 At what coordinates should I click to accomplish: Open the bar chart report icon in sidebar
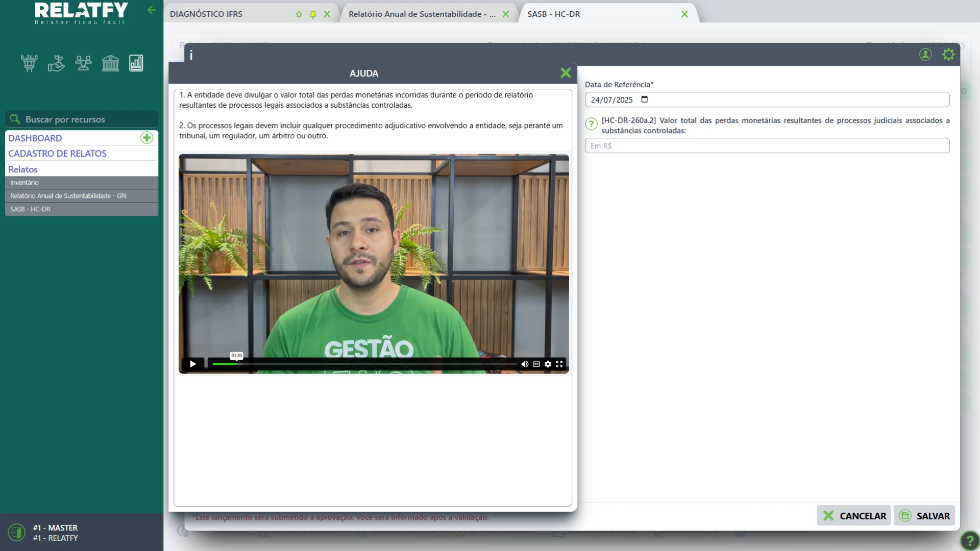coord(136,63)
